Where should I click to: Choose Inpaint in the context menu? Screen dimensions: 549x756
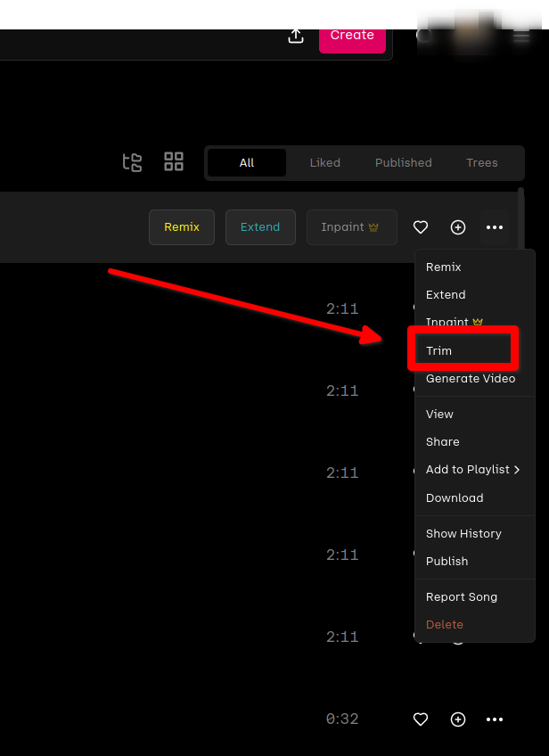click(x=475, y=322)
